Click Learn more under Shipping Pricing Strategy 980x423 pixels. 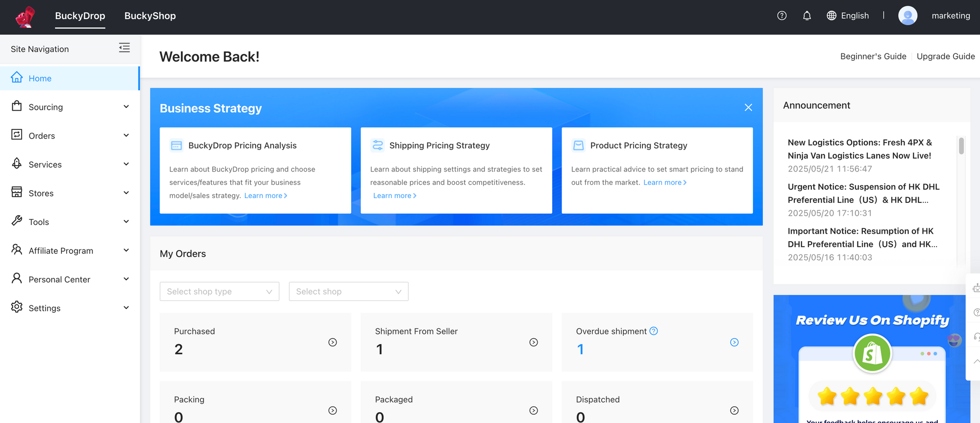click(x=394, y=196)
